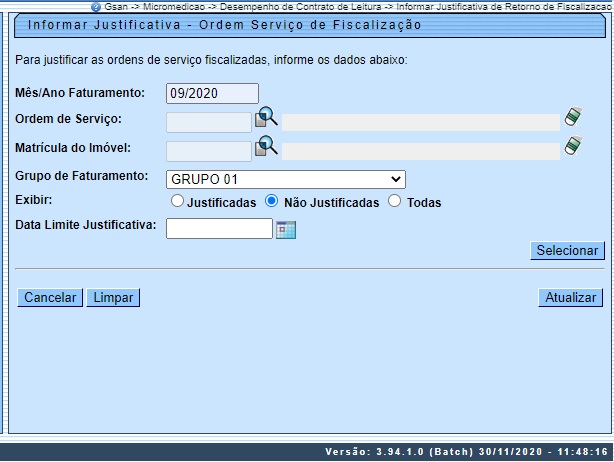Viewport: 614px width, 462px height.
Task: Click the Ordem de Serviço description box
Action: click(x=420, y=122)
